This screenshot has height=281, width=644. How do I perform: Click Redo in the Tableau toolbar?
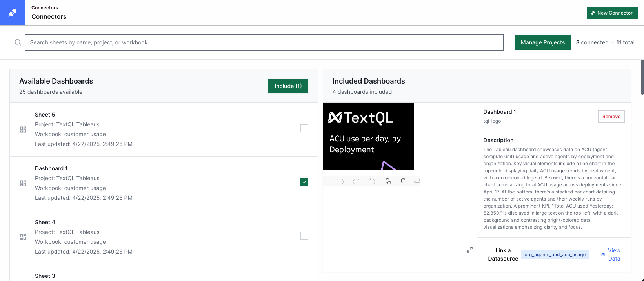point(356,181)
